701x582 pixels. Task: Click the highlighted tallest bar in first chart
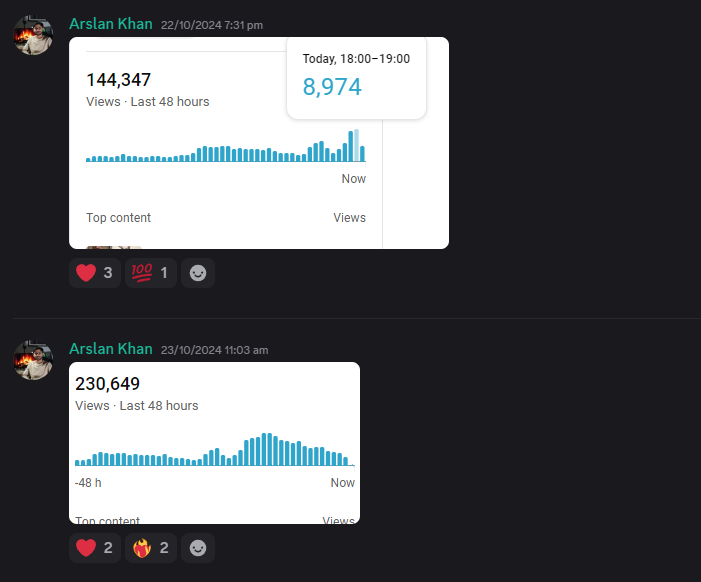pyautogui.click(x=356, y=145)
